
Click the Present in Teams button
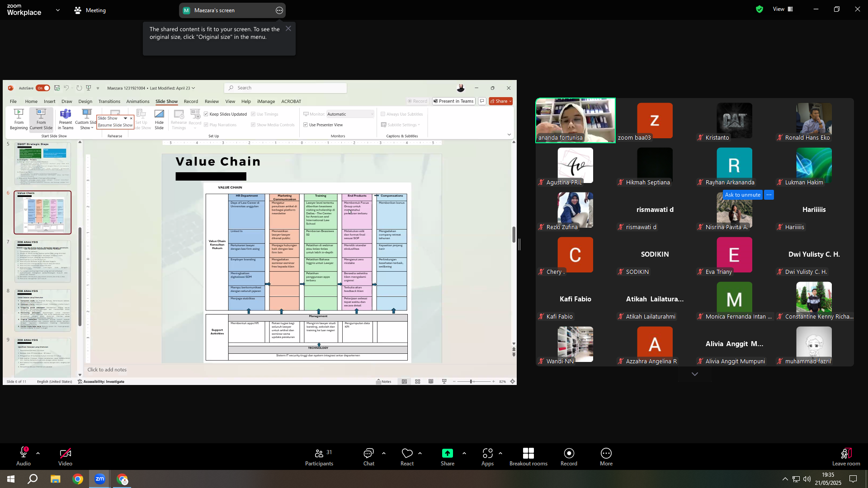453,101
